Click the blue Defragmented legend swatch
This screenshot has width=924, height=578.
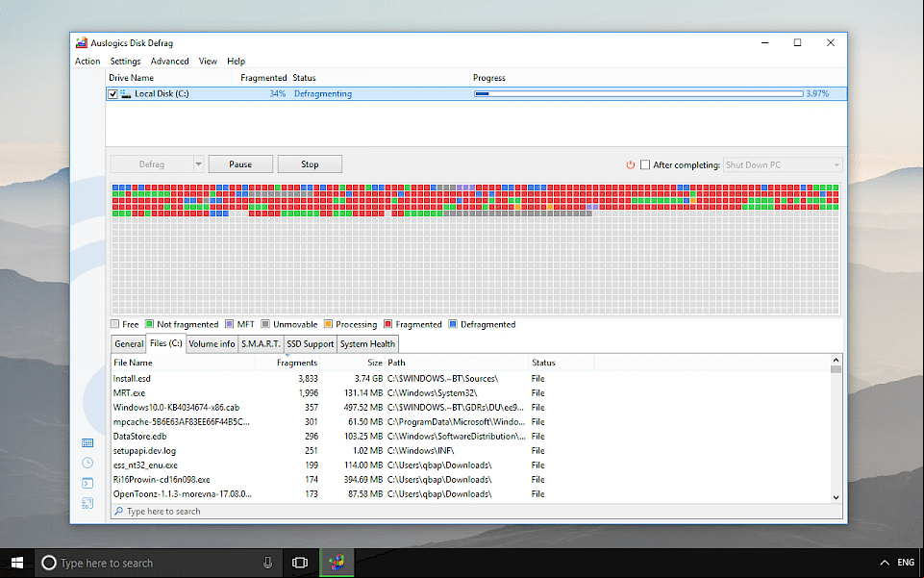tap(453, 325)
